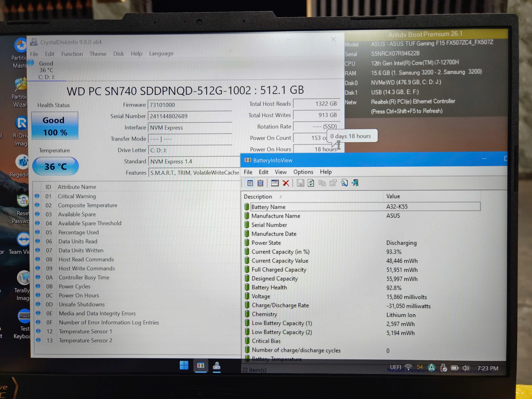Open the Windows Start button on taskbar
Image resolution: width=532 pixels, height=399 pixels.
(184, 365)
